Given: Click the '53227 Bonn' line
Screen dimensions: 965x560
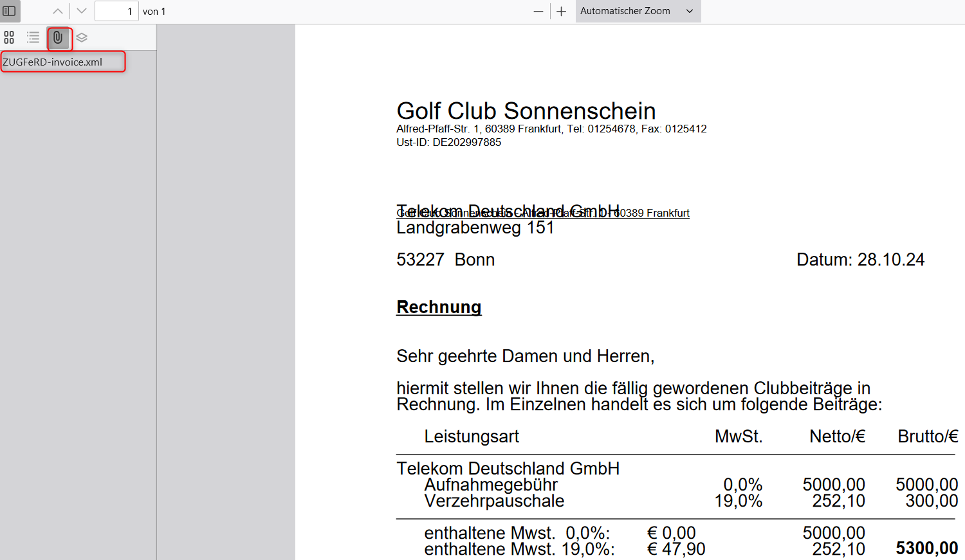Looking at the screenshot, I should (446, 260).
